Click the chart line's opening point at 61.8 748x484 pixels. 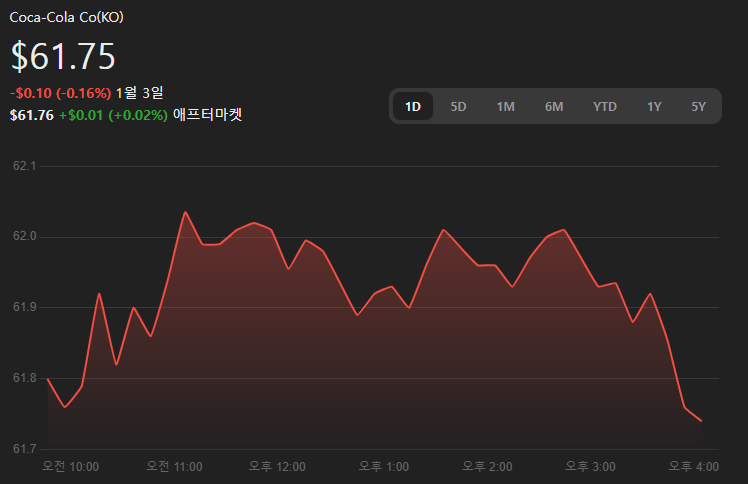(48, 379)
